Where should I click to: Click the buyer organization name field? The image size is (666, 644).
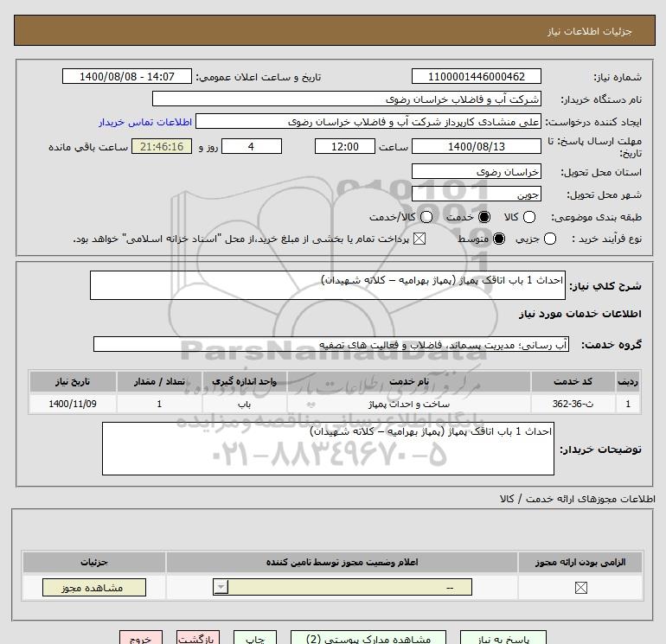[x=347, y=99]
